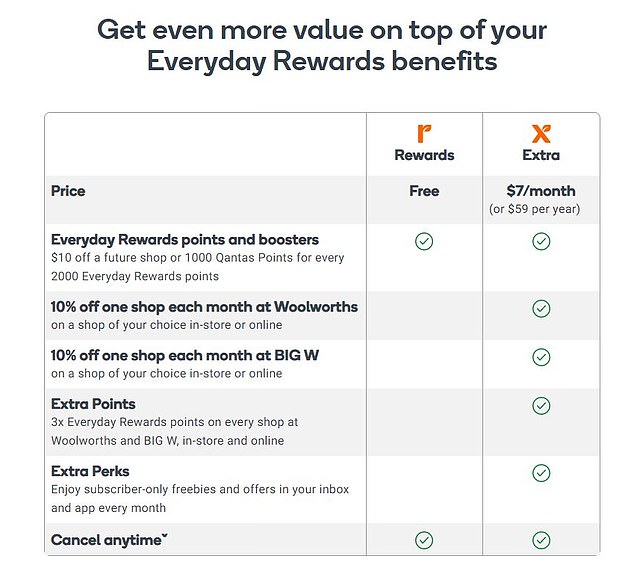Image resolution: width=634 pixels, height=571 pixels.
Task: Click the orange Rewards 'r' logo icon
Action: click(x=424, y=133)
